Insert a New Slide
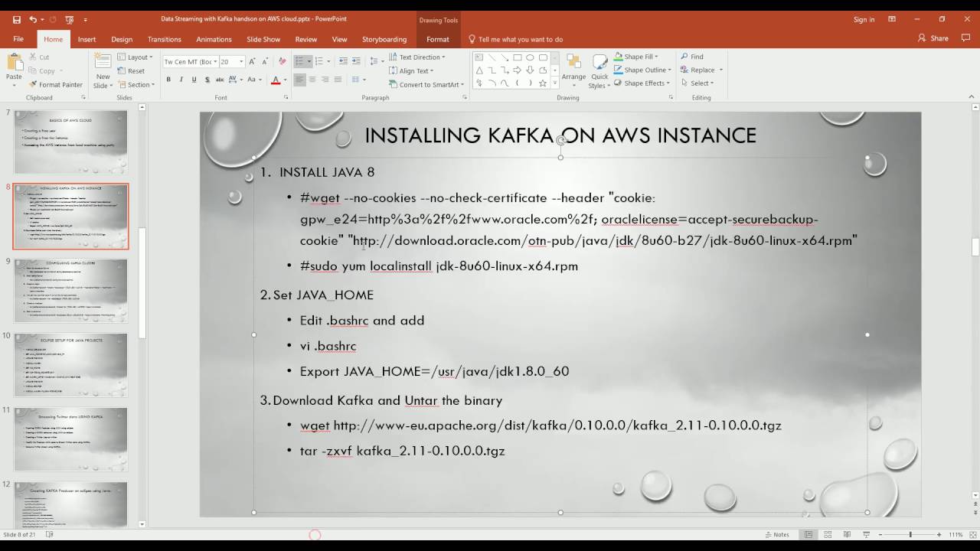 (x=103, y=71)
